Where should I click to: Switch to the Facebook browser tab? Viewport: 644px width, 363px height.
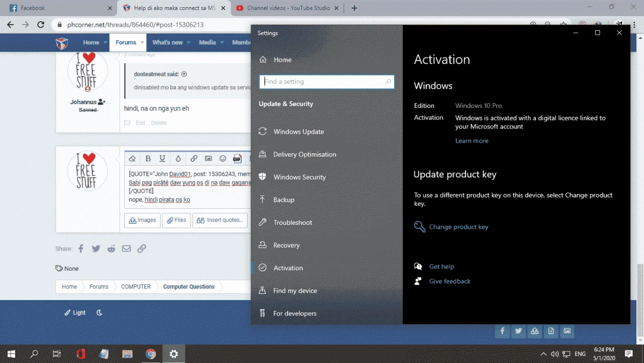click(60, 8)
